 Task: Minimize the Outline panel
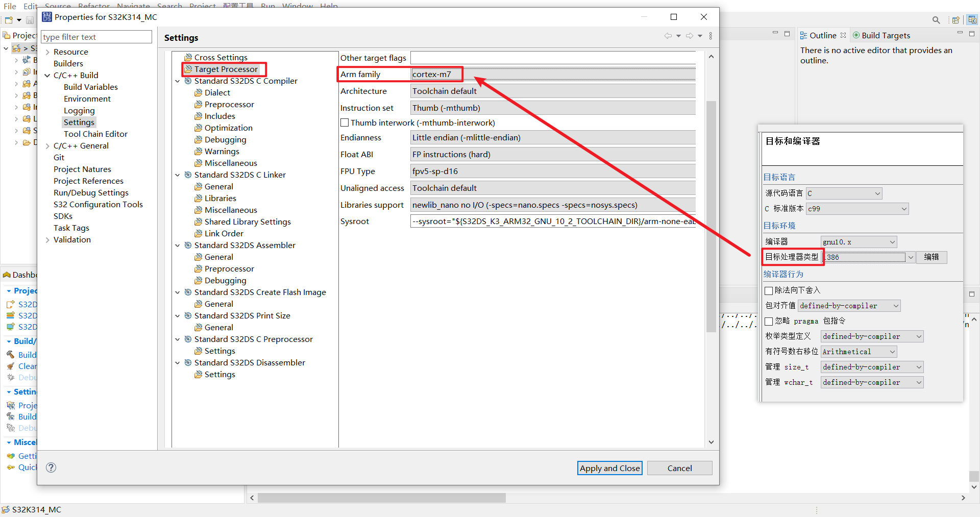click(x=960, y=33)
